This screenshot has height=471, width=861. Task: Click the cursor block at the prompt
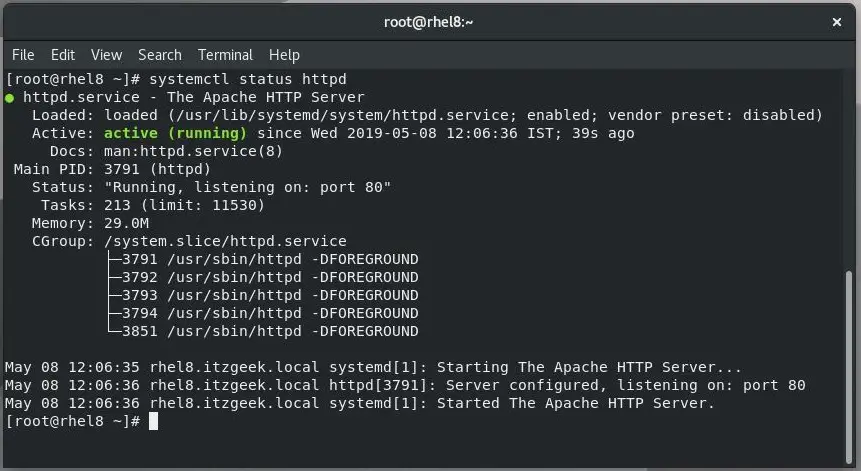(x=153, y=421)
